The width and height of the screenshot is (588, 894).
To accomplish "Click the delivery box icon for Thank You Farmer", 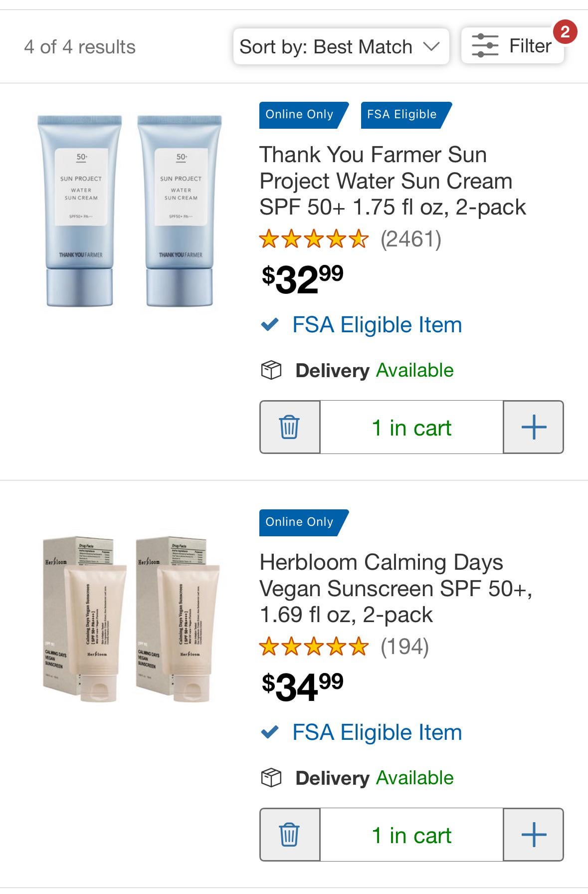I will tap(271, 370).
